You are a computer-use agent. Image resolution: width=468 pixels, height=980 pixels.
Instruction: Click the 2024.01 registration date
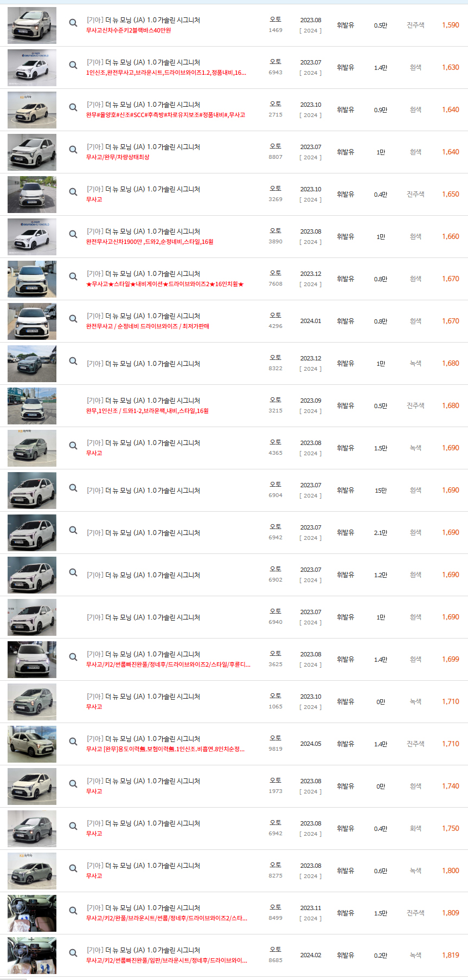[311, 321]
